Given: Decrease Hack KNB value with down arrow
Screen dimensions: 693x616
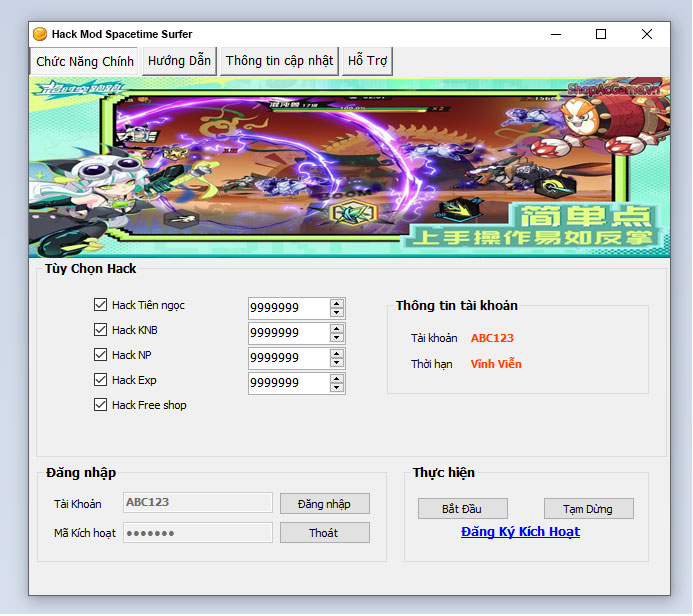Looking at the screenshot, I should [337, 338].
